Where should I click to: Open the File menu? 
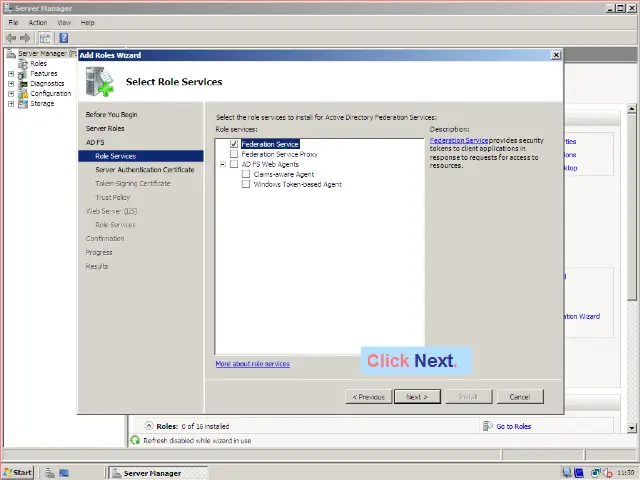(x=13, y=22)
